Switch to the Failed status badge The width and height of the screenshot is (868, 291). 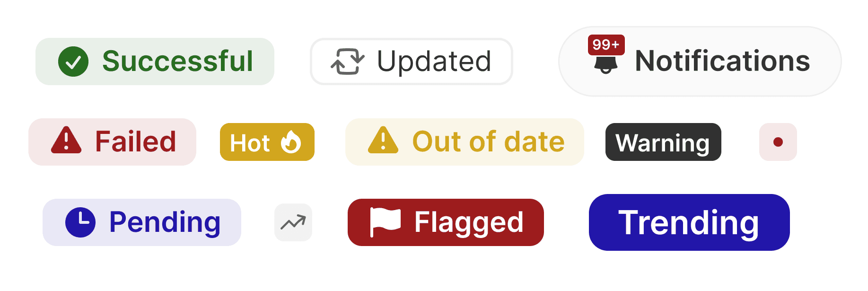[112, 141]
